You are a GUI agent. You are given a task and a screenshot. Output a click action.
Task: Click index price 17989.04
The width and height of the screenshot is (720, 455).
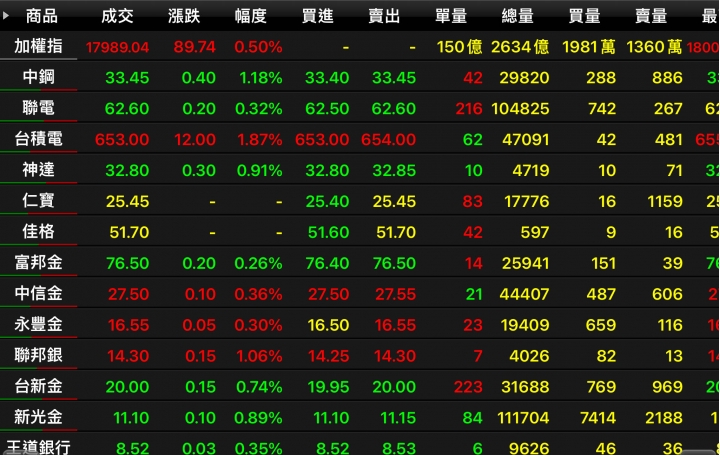118,47
